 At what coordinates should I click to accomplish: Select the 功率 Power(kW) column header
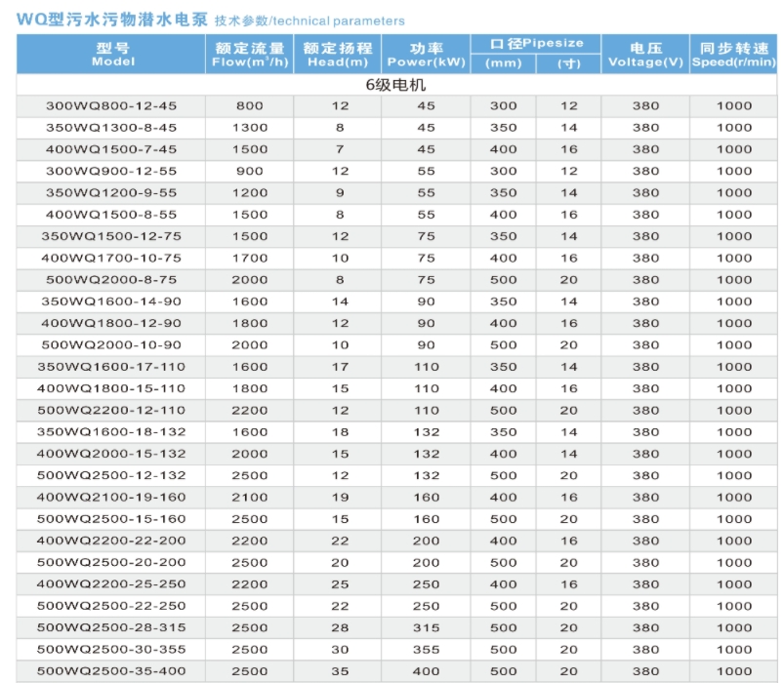pos(426,54)
